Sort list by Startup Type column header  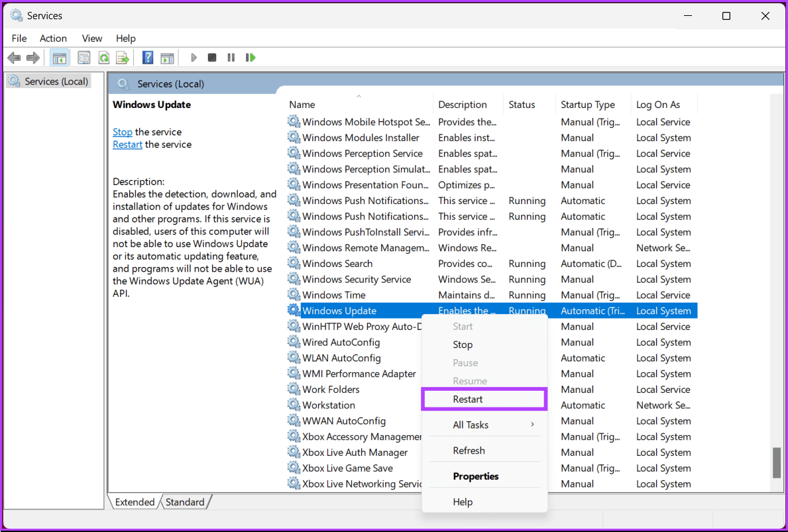[x=587, y=105]
